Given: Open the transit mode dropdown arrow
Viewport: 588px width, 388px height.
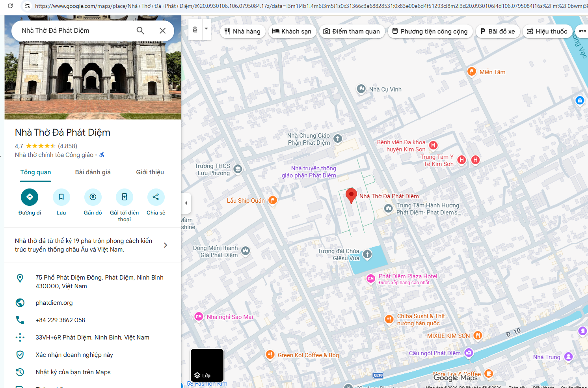Looking at the screenshot, I should pos(206,29).
